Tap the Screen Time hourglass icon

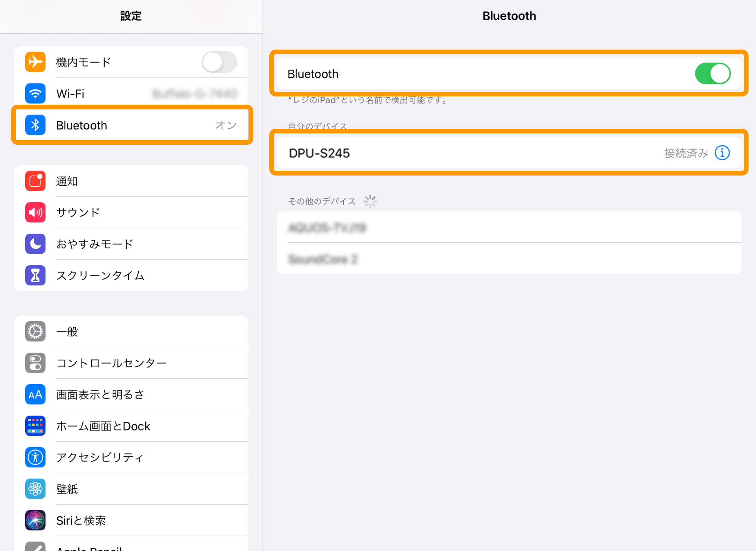click(x=35, y=275)
